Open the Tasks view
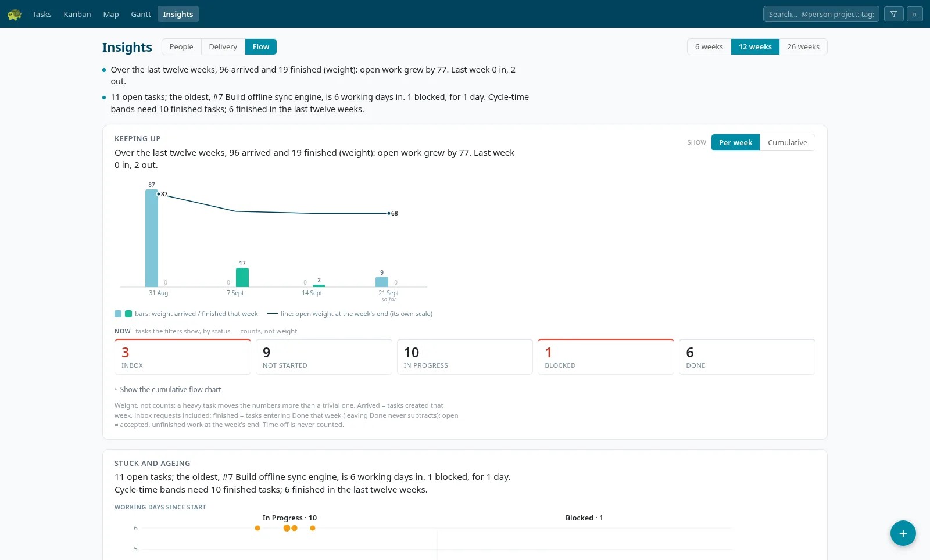930x560 pixels. tap(42, 14)
